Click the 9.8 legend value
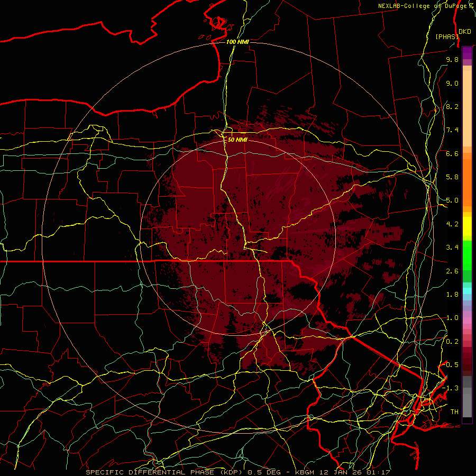Image resolution: width=476 pixels, height=476 pixels. click(452, 59)
